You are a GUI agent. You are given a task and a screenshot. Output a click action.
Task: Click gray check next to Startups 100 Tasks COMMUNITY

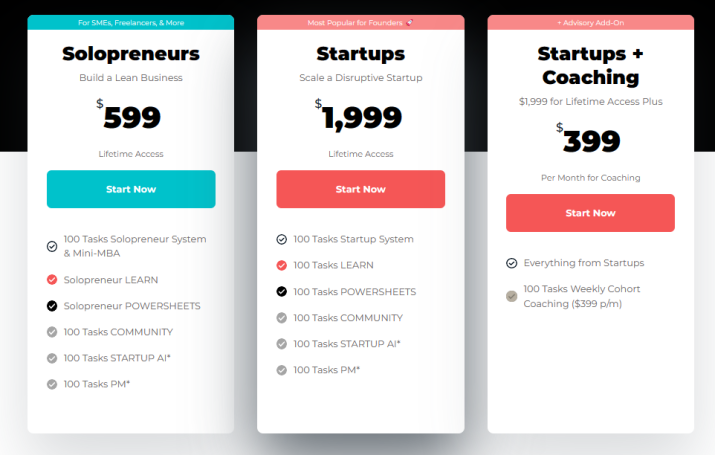click(282, 318)
